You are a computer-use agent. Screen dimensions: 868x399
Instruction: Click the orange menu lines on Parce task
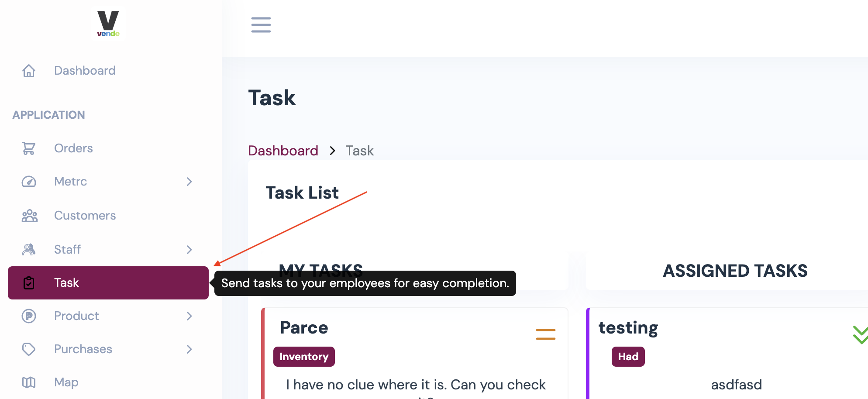tap(545, 334)
